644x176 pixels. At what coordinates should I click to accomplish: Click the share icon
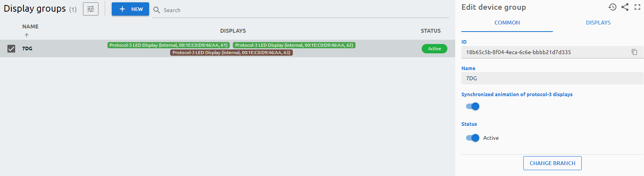click(625, 7)
